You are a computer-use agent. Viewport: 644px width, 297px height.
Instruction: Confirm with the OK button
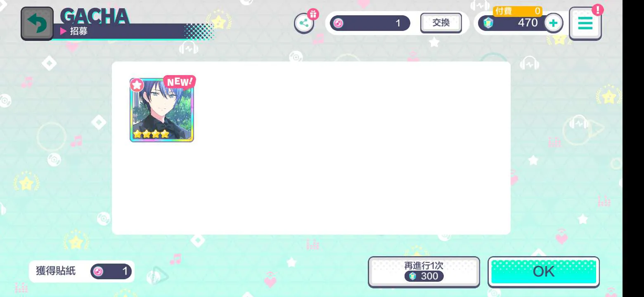tap(544, 271)
